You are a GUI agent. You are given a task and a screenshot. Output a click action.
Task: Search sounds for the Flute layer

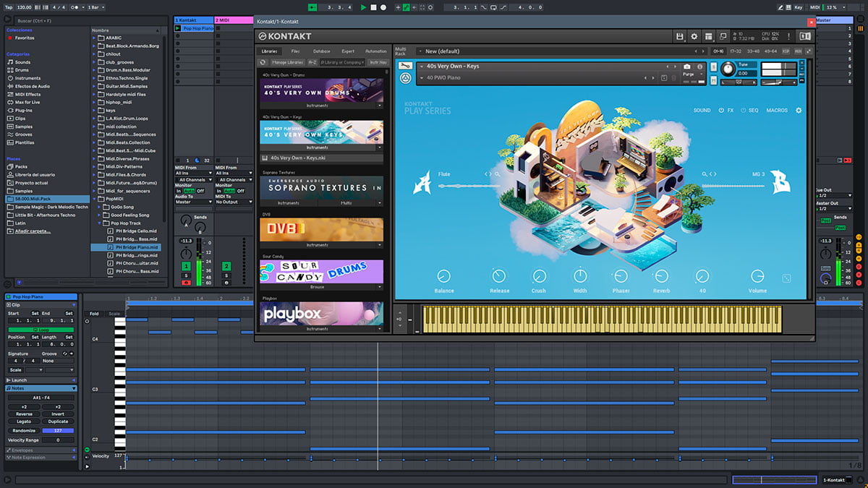pos(497,174)
